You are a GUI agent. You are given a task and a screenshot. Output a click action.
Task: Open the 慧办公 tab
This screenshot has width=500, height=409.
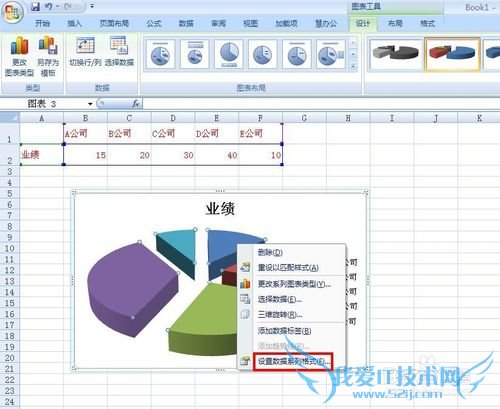tap(326, 23)
